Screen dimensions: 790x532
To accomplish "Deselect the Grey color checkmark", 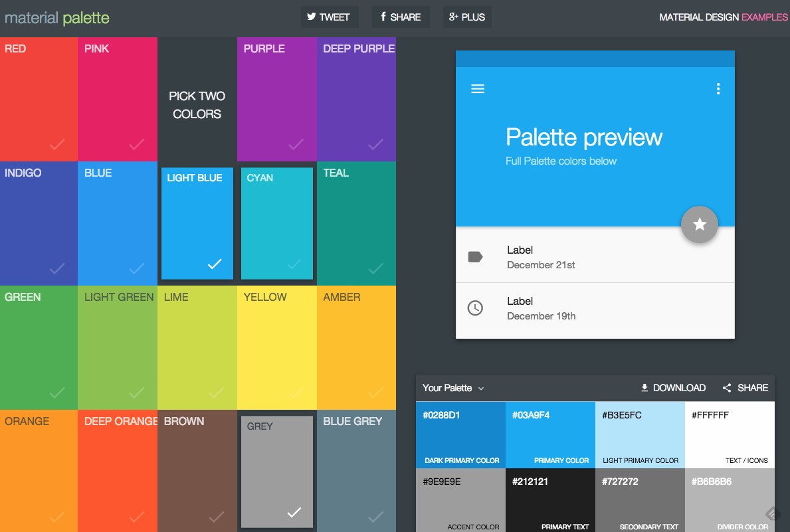I will (294, 513).
